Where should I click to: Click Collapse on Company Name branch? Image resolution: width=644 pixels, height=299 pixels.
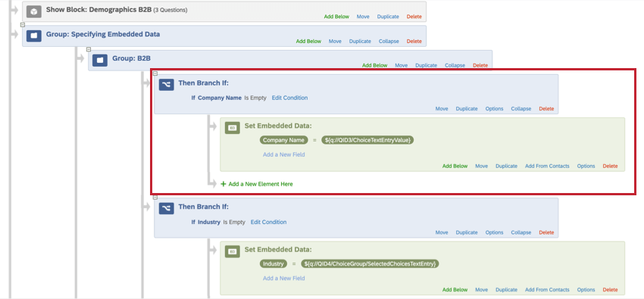(x=521, y=109)
